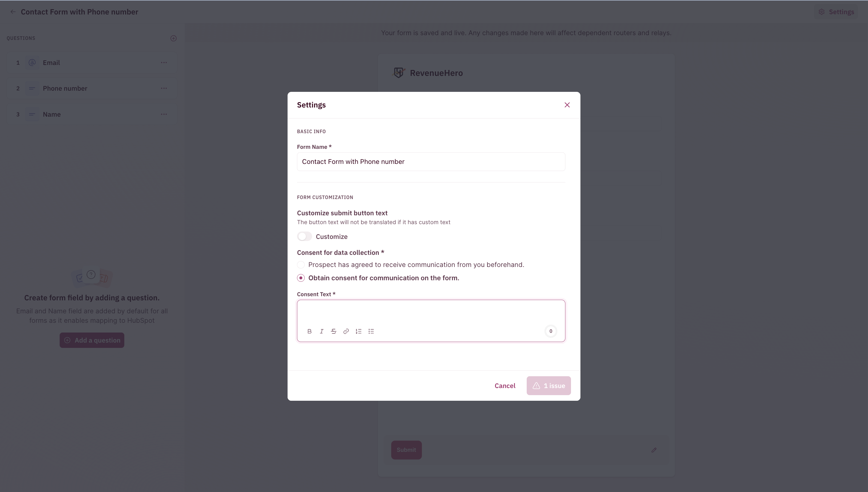The width and height of the screenshot is (868, 492).
Task: Open options menu for Email question
Action: point(164,63)
